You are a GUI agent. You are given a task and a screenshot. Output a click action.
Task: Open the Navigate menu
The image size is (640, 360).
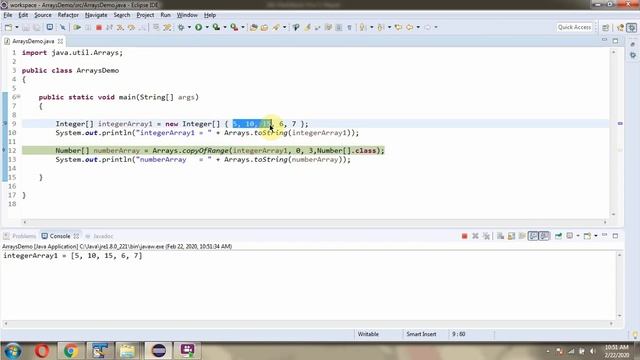click(x=96, y=15)
